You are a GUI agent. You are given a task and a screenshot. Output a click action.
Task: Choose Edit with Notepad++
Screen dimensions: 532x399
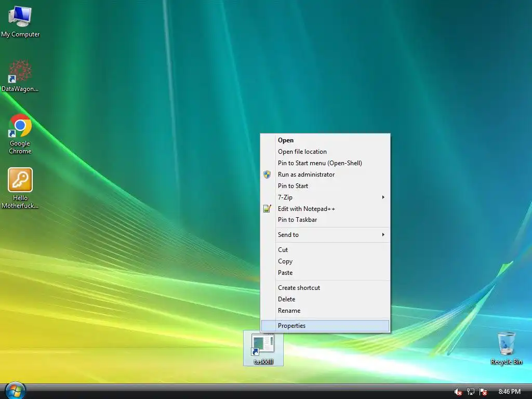pyautogui.click(x=325, y=209)
